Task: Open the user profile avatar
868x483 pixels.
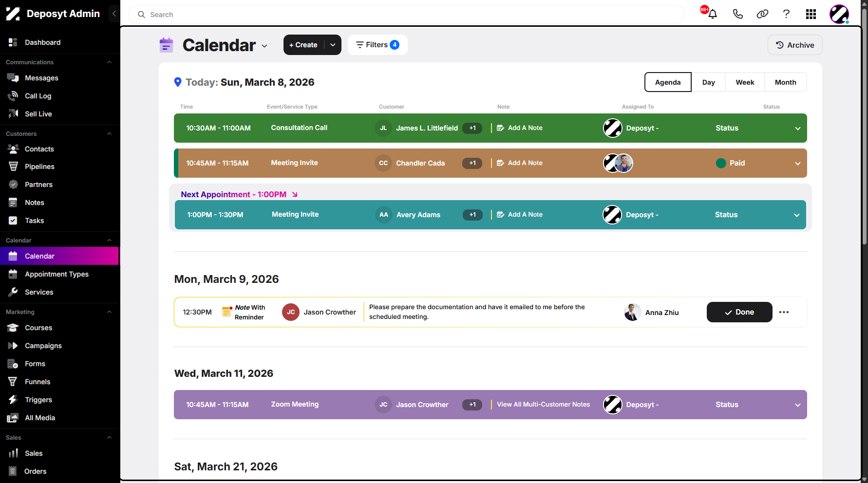Action: click(x=839, y=14)
